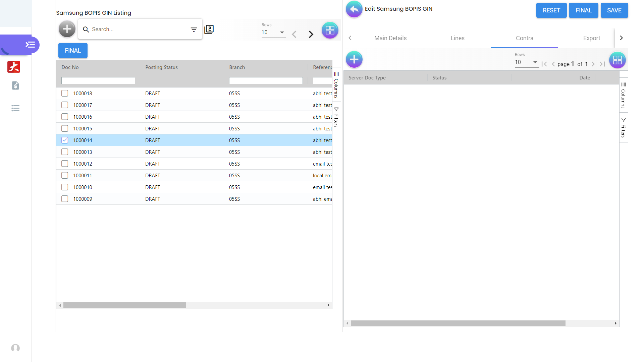Open the list view sidebar icon
644x362 pixels.
pyautogui.click(x=15, y=108)
